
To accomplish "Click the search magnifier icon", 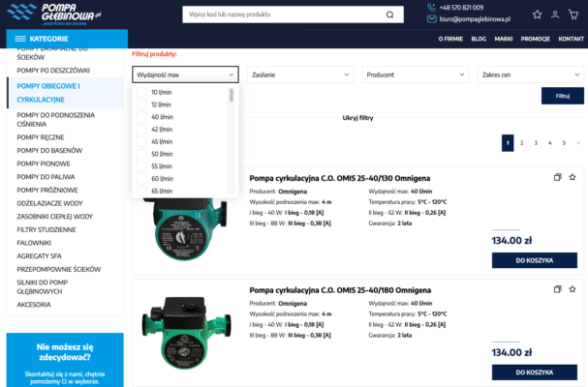I will click(x=389, y=15).
